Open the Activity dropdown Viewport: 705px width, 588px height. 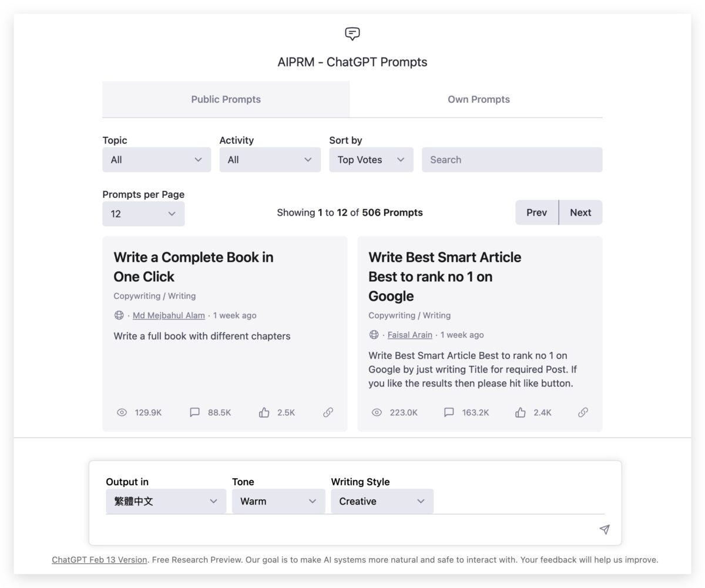coord(270,160)
